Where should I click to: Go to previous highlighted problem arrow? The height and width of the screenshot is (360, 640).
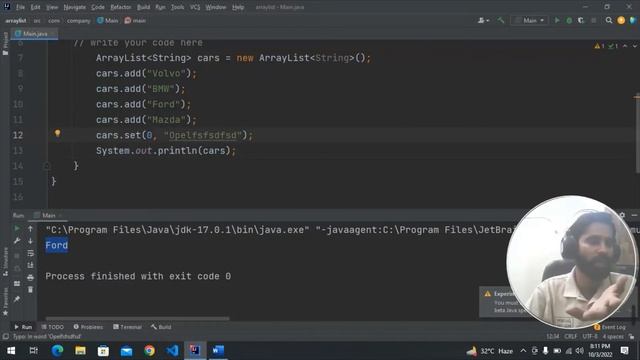(x=625, y=46)
